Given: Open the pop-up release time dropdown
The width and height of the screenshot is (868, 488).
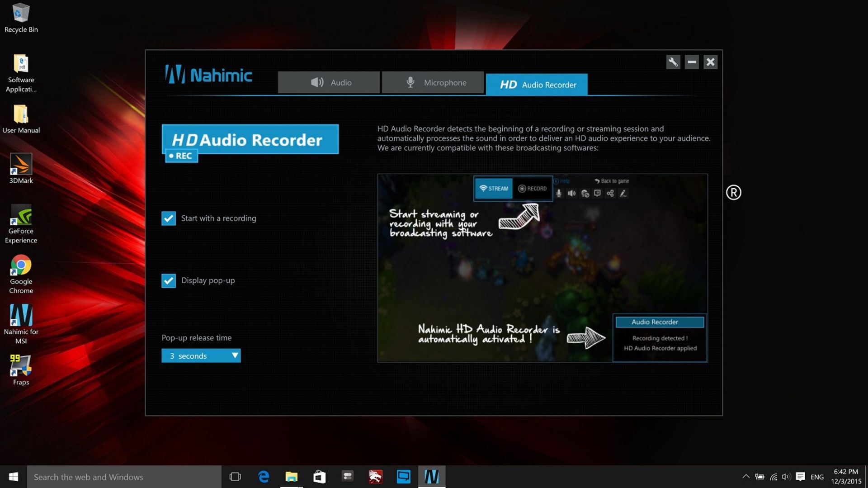Looking at the screenshot, I should click(x=201, y=355).
